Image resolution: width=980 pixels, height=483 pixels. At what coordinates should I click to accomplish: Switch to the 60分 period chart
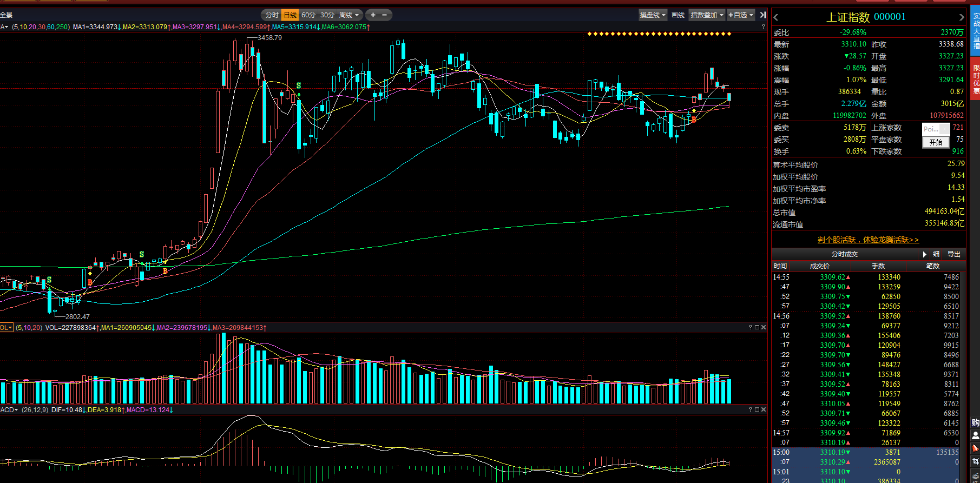pyautogui.click(x=308, y=15)
